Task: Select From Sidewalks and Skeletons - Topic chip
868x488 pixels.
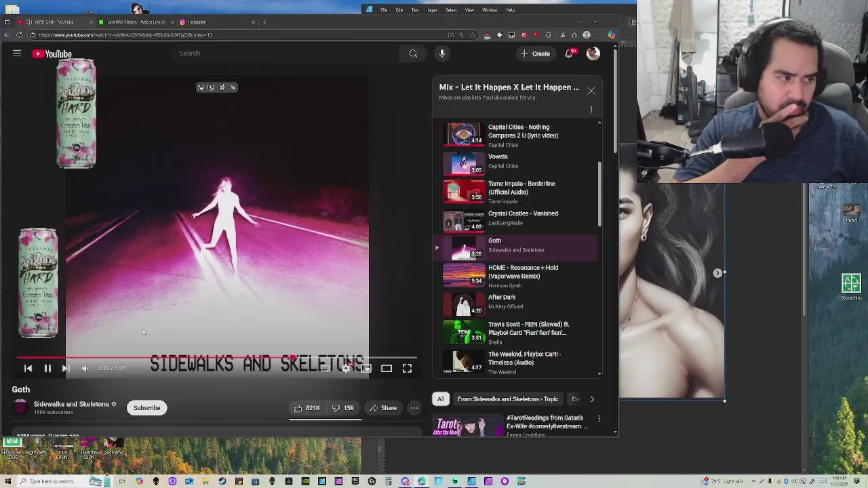Action: pos(508,399)
